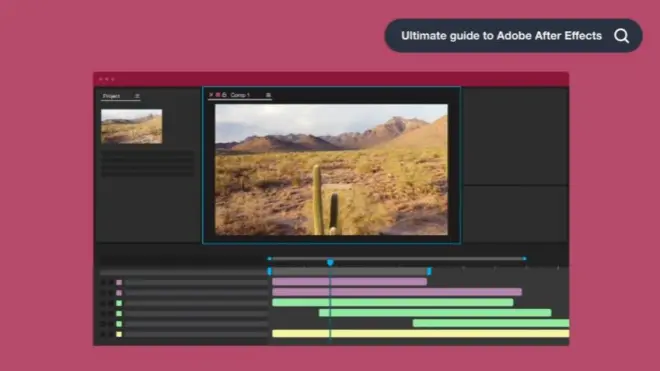Click the red square icon before Comp 1
660x371 pixels.
218,95
